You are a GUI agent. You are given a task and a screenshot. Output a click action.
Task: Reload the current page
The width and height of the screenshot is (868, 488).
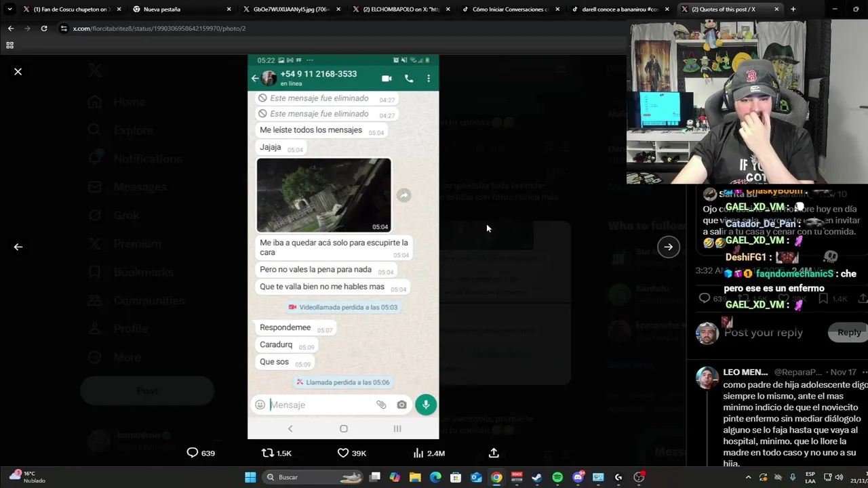pos(44,28)
